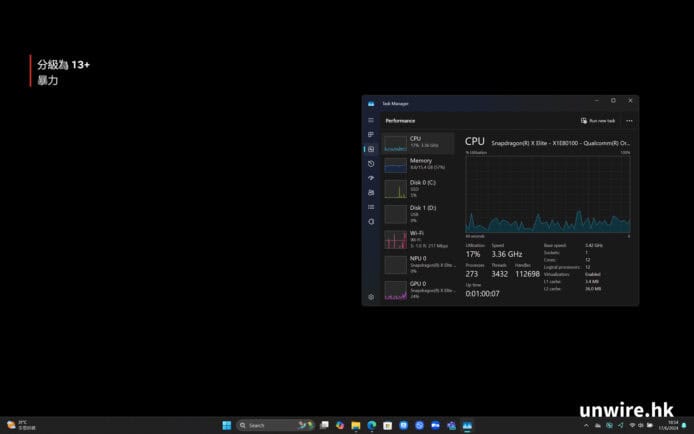Open the Processes page in sidebar

pyautogui.click(x=371, y=134)
